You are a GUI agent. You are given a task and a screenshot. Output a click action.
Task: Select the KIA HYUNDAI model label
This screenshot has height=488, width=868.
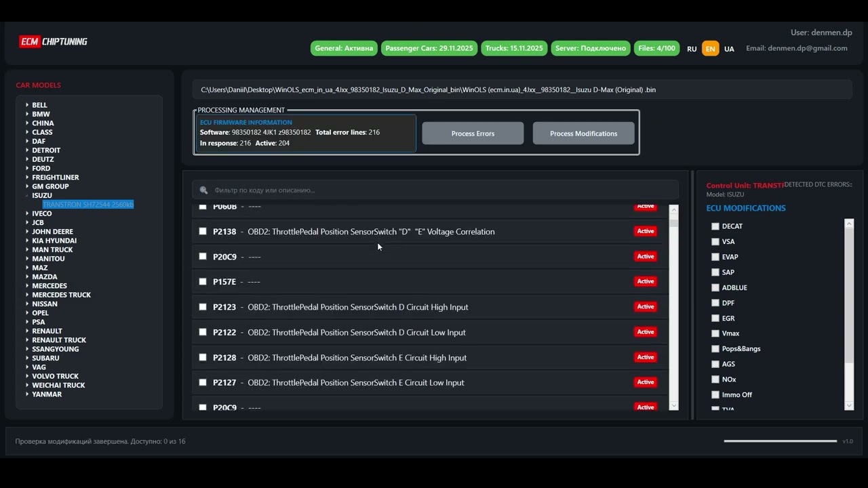[x=54, y=241]
